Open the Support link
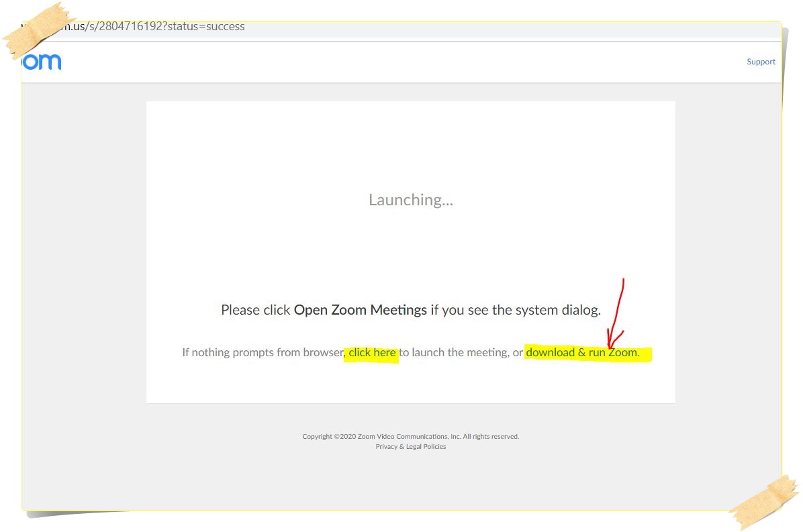 coord(761,62)
